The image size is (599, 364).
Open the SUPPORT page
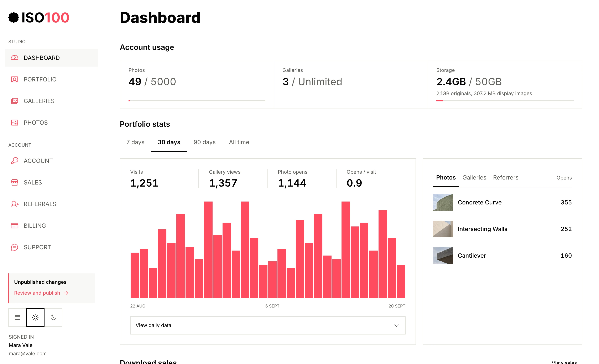pyautogui.click(x=52, y=247)
